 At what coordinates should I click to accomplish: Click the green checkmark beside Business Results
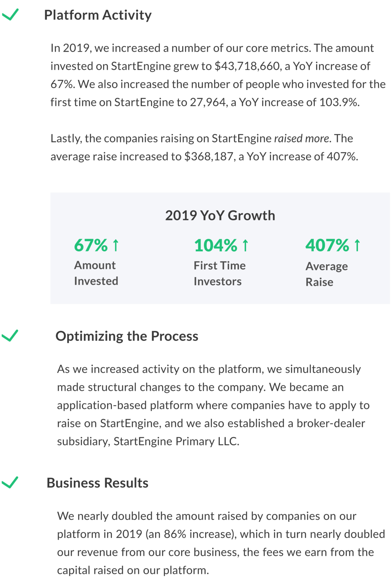10,482
